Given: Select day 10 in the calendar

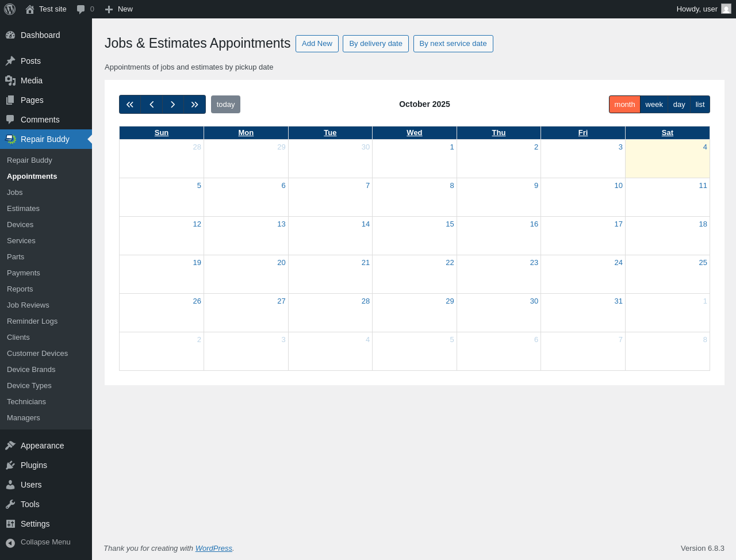Looking at the screenshot, I should point(618,186).
